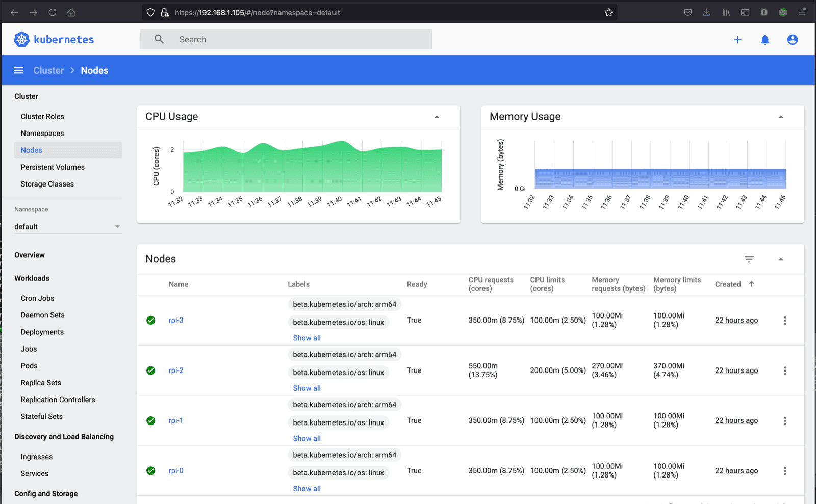Open node rpi-2 details
Image resolution: width=816 pixels, height=504 pixels.
tap(176, 370)
